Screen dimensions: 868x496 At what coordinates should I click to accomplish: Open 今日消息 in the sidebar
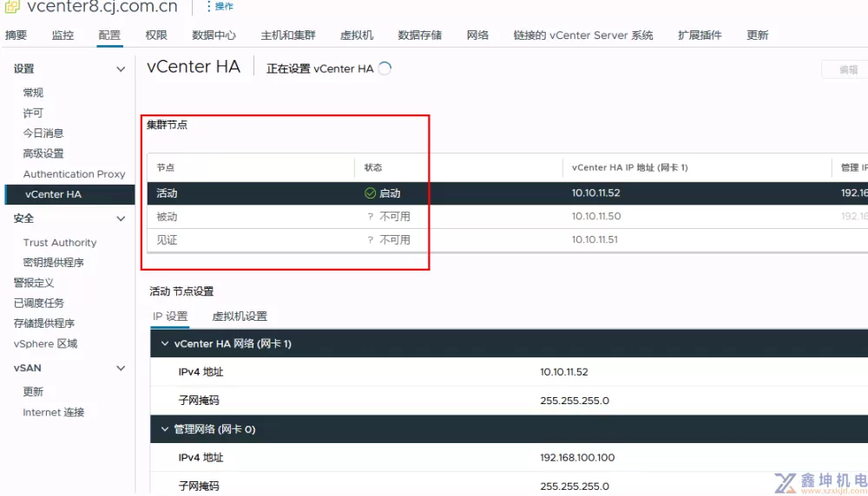coord(43,134)
